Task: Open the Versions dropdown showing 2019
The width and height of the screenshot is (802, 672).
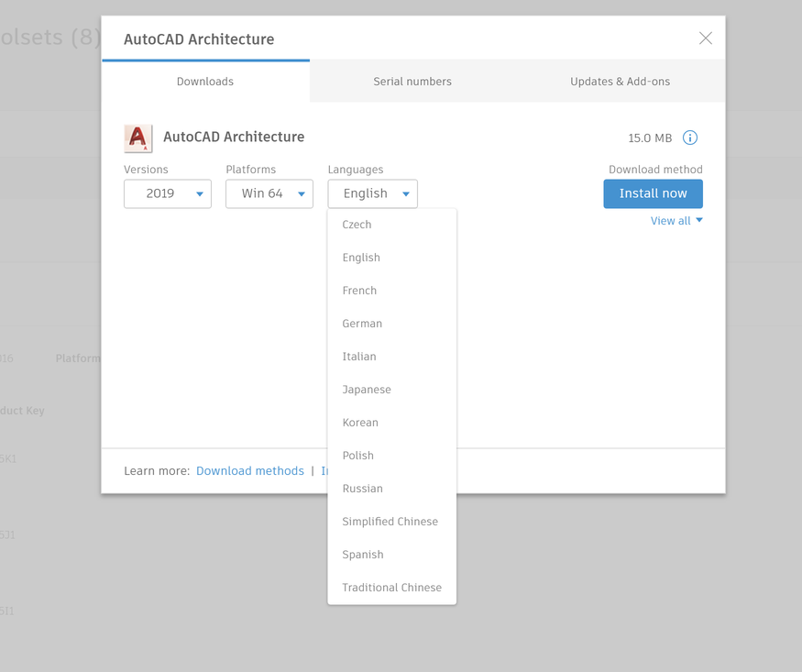Action: click(168, 193)
